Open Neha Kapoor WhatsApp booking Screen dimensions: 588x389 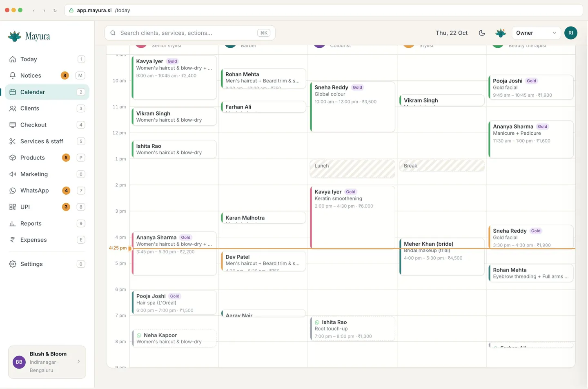pyautogui.click(x=174, y=338)
